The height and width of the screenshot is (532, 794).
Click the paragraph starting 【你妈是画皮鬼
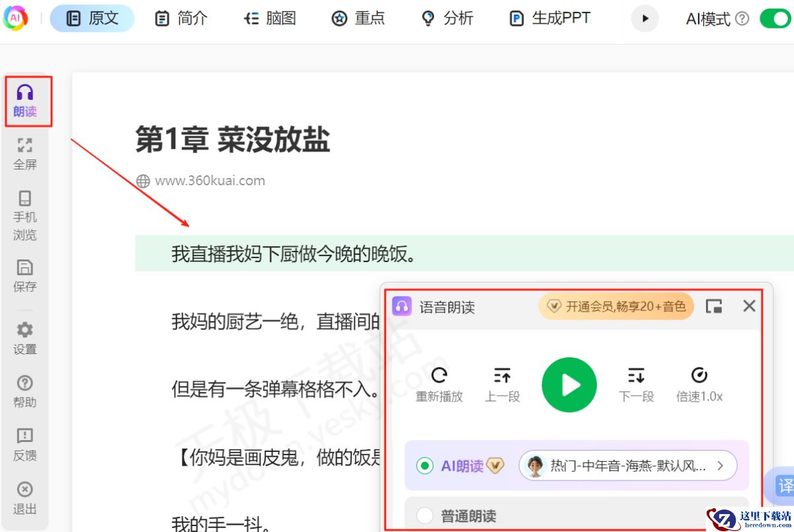pyautogui.click(x=275, y=457)
